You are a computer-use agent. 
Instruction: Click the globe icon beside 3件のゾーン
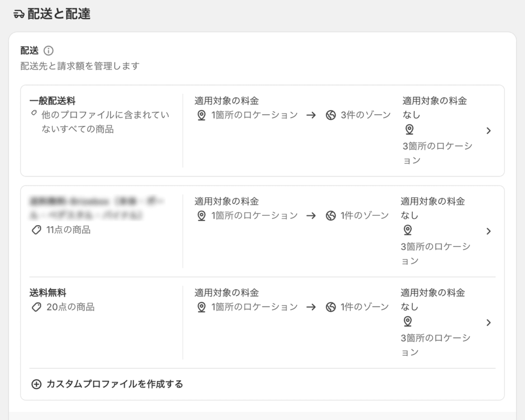[x=331, y=115]
